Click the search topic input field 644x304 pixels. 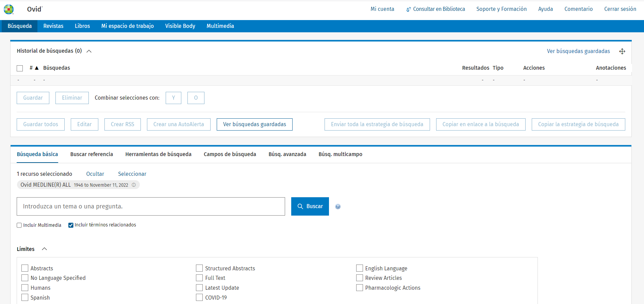pos(151,206)
